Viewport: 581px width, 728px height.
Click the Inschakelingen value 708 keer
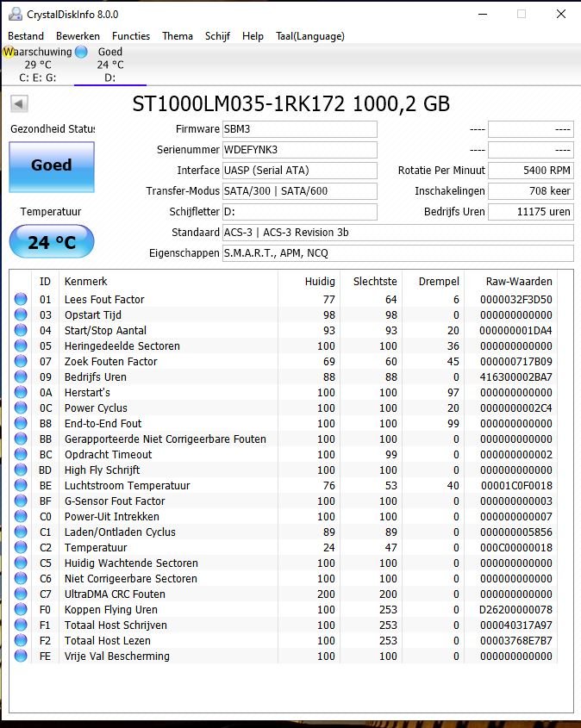(x=531, y=190)
